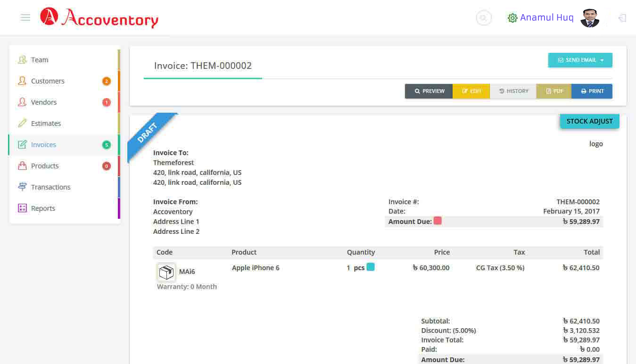Click the Transactions signpost icon

(22, 187)
